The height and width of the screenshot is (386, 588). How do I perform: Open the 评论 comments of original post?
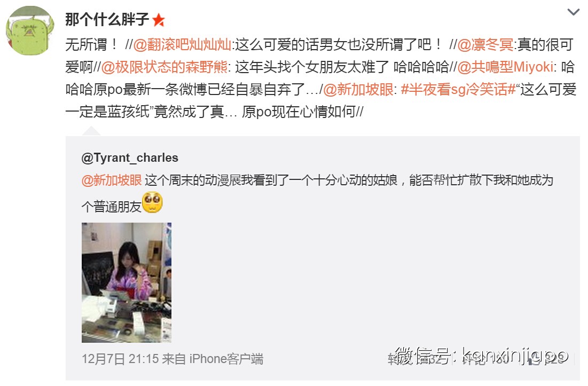pos(485,359)
